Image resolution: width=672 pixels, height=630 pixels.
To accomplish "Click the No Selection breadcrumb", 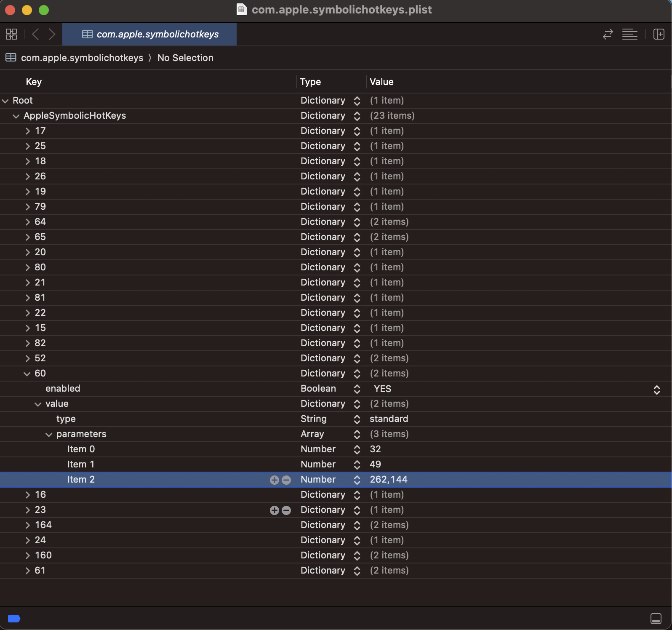I will coord(185,58).
